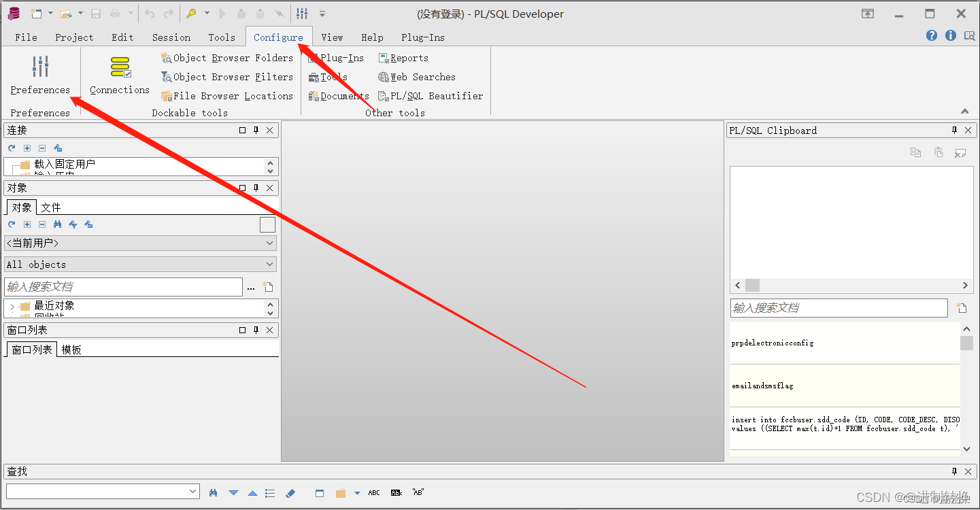Click the Redo arrow icon

169,14
